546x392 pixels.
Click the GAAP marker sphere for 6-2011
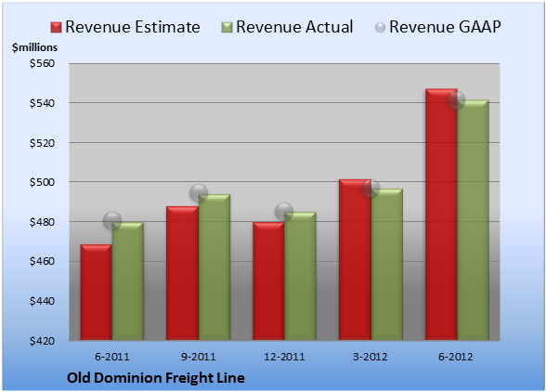pyautogui.click(x=112, y=220)
